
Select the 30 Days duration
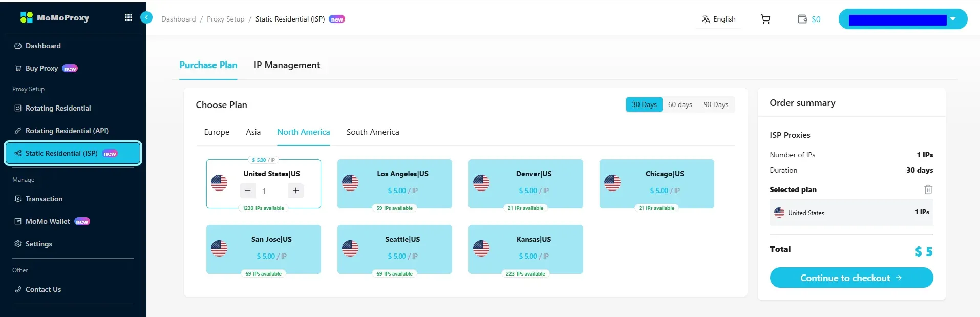point(644,104)
